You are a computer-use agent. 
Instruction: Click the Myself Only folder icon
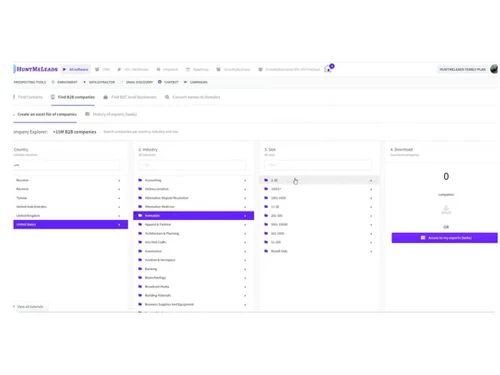point(266,251)
